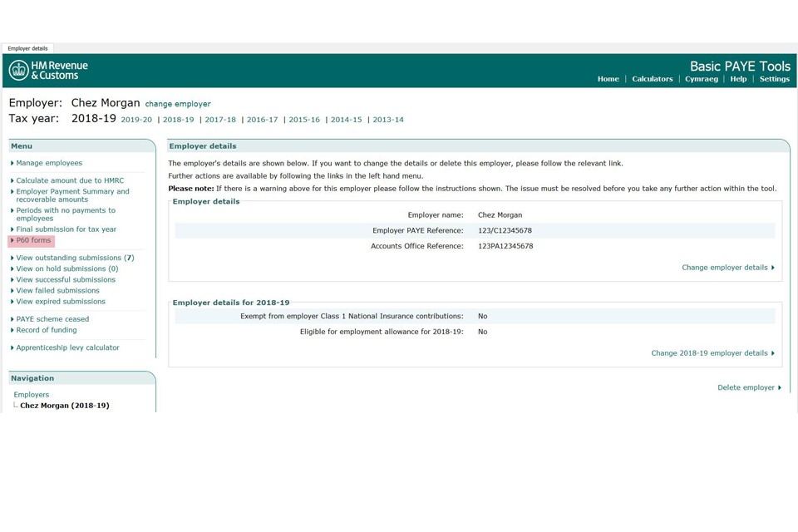
Task: Switch language to Cymraeg
Action: click(x=702, y=79)
